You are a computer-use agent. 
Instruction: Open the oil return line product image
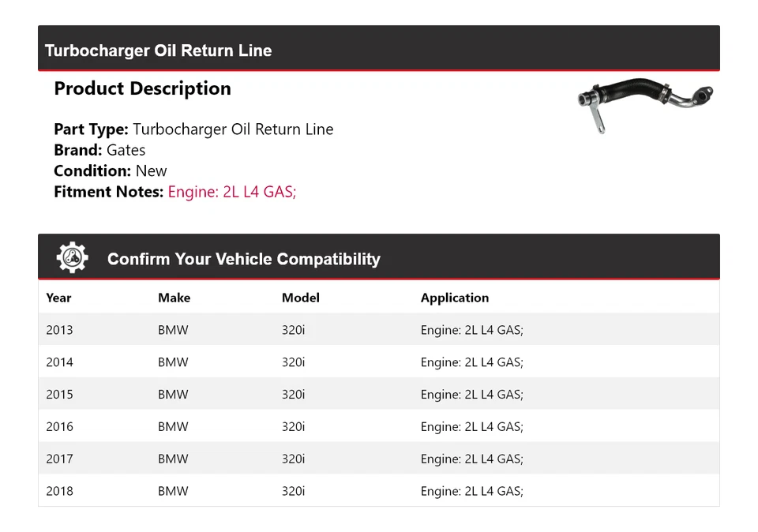click(x=645, y=107)
